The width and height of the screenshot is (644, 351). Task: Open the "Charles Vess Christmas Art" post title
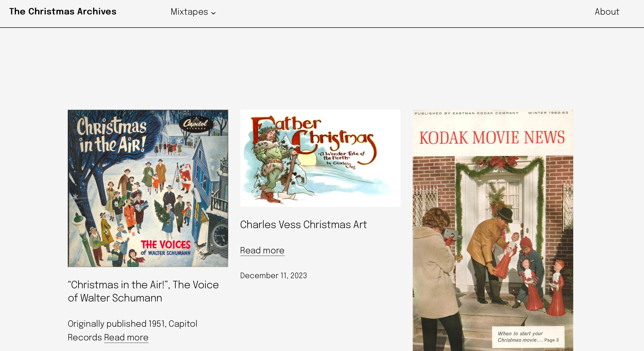pos(303,225)
